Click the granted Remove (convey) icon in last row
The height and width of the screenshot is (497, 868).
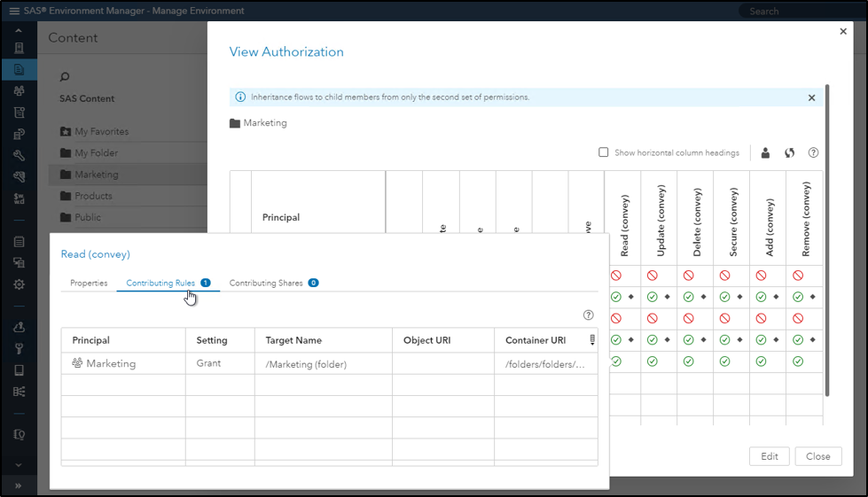point(798,361)
